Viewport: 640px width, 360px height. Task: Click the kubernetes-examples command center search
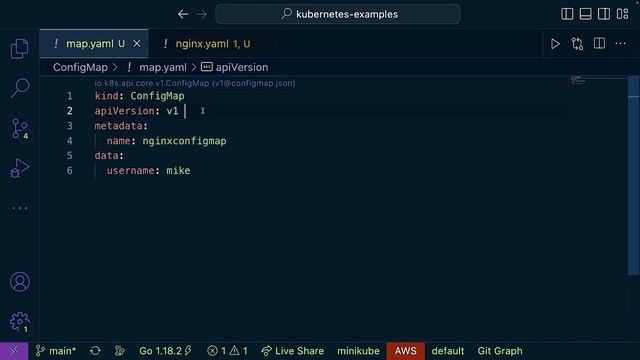coord(338,14)
